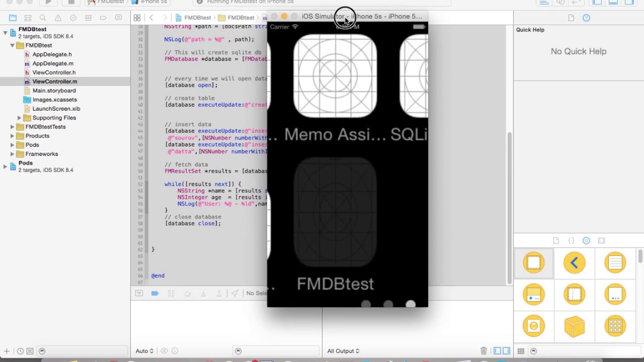
Task: Open the Project navigator folder icon
Action: coord(13,18)
